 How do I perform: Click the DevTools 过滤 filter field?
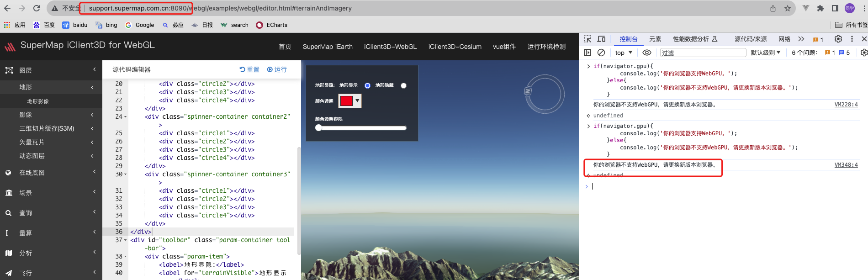[x=703, y=53]
